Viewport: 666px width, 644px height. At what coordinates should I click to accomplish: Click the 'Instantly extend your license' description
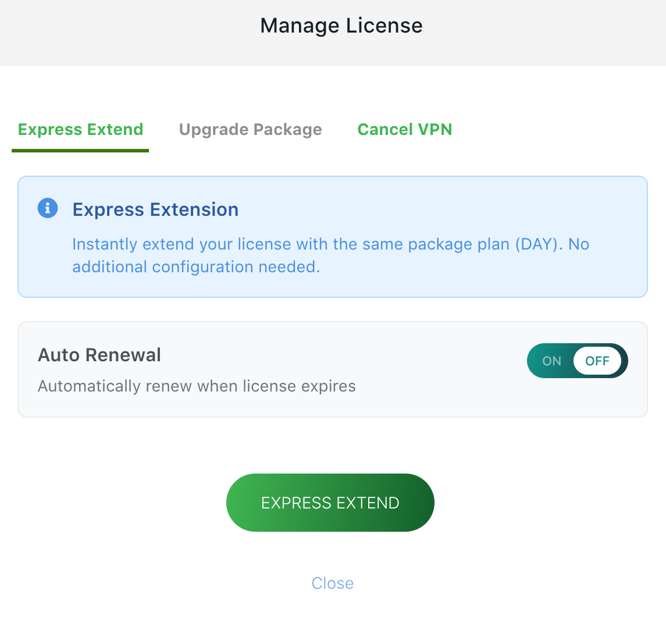330,255
